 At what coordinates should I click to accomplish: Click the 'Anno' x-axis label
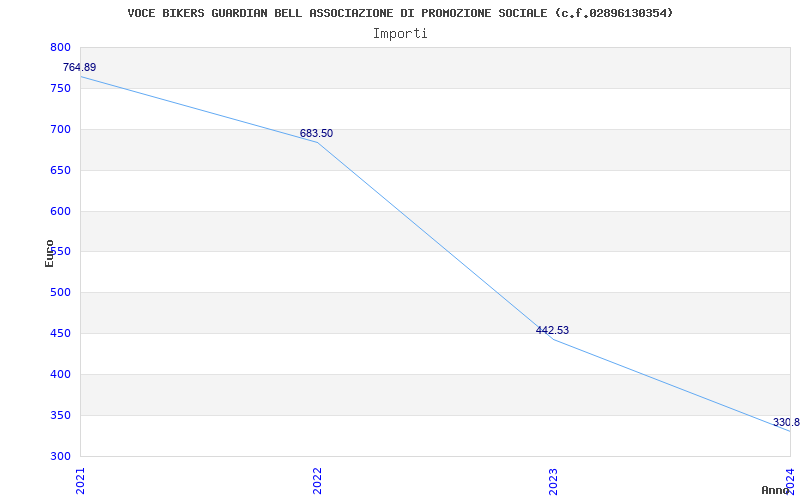775,490
